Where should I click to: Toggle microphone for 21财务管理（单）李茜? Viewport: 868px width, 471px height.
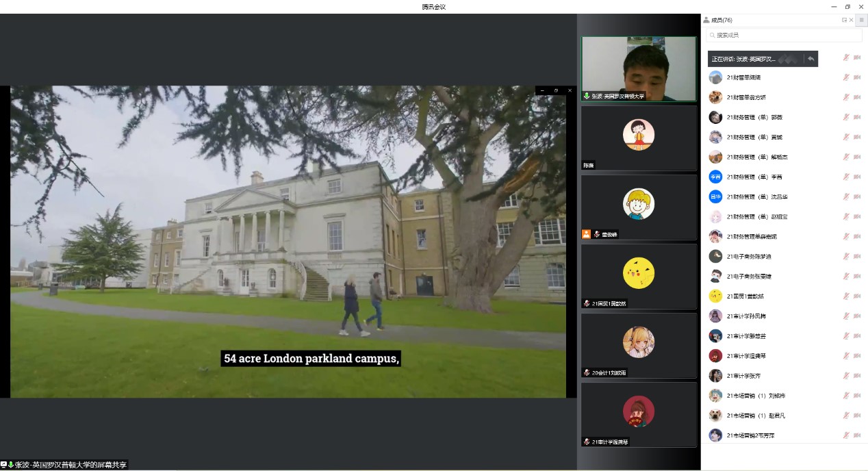pos(846,177)
